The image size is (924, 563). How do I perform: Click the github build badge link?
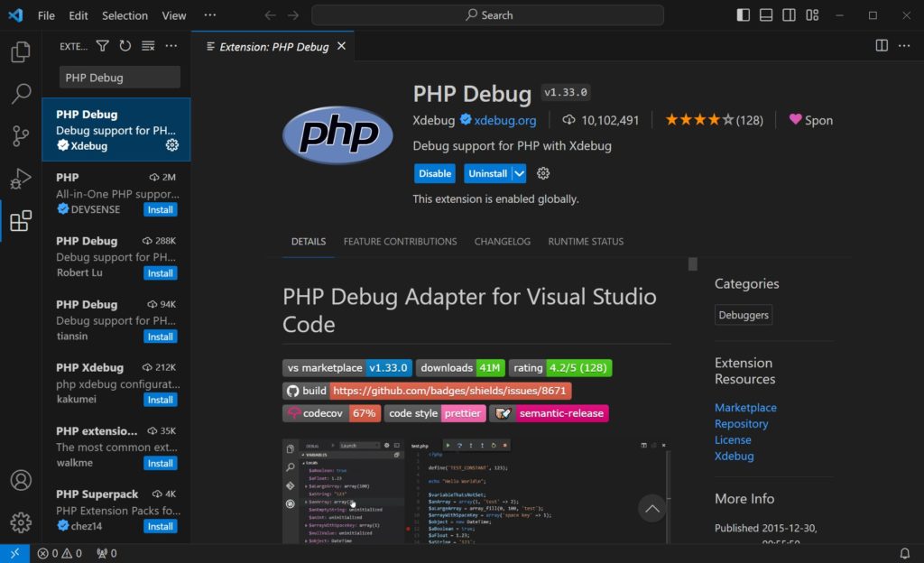point(427,391)
